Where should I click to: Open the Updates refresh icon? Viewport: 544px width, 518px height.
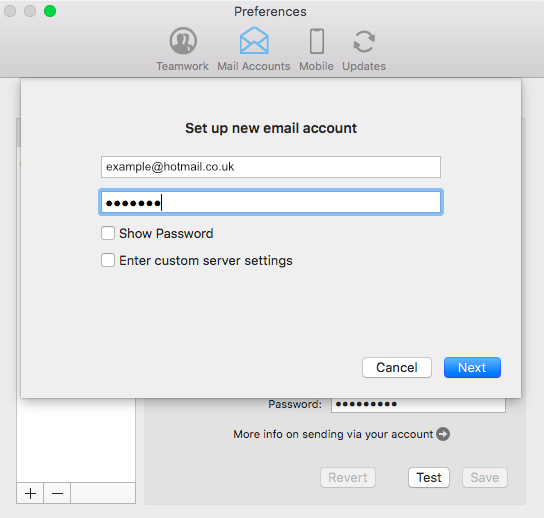[364, 42]
